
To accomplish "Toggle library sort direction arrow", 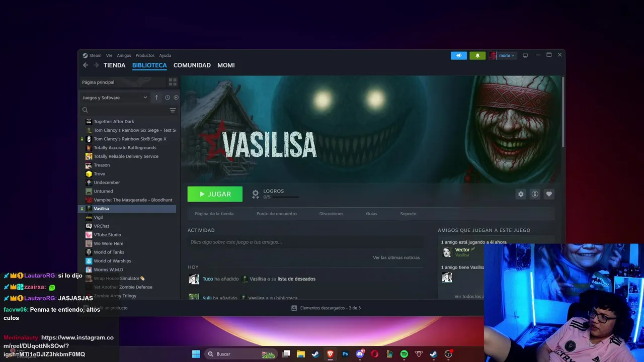I will (156, 98).
